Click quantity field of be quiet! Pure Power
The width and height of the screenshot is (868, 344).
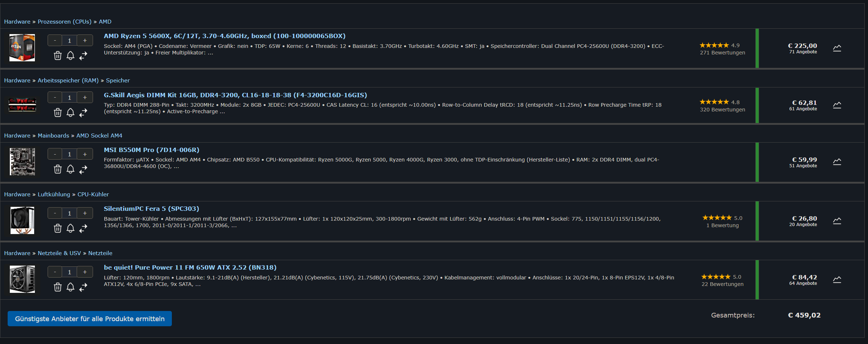(69, 272)
